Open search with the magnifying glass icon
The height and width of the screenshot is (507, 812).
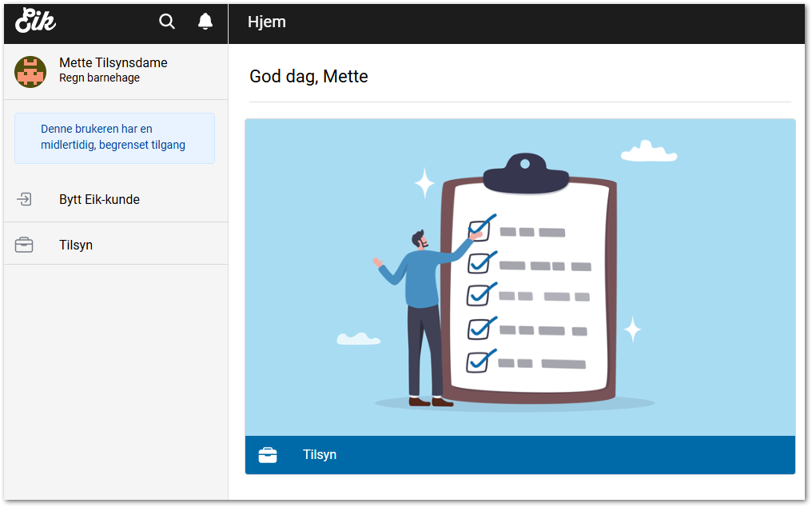pyautogui.click(x=167, y=22)
